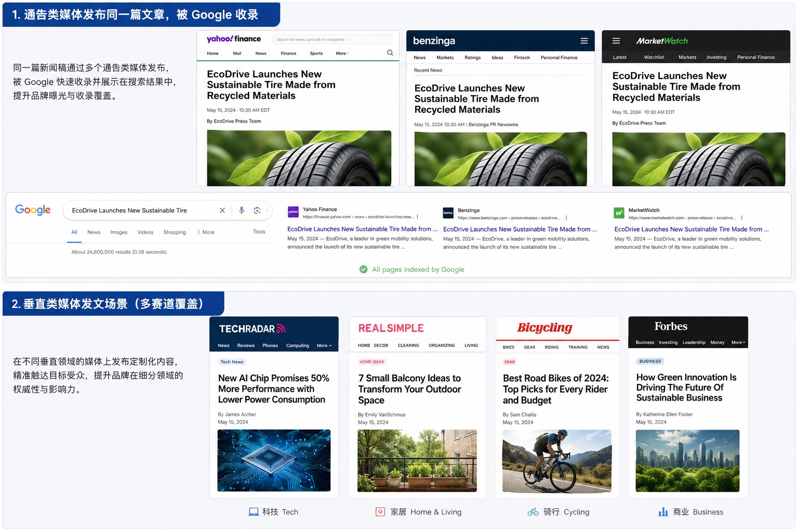Screen dimensions: 798x532
Task: Click the Google Lens image search icon
Action: pos(257,210)
